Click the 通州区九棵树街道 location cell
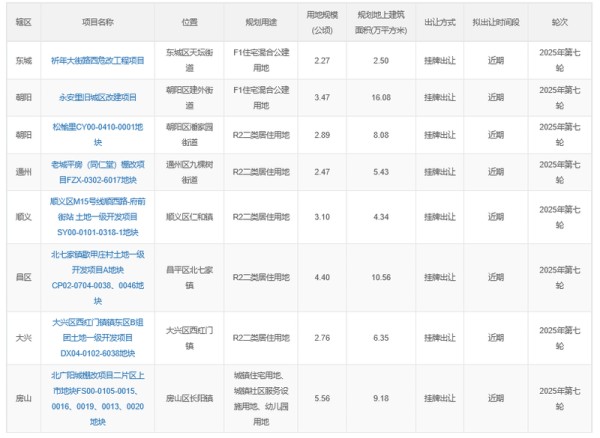The width and height of the screenshot is (600, 438). (189, 172)
